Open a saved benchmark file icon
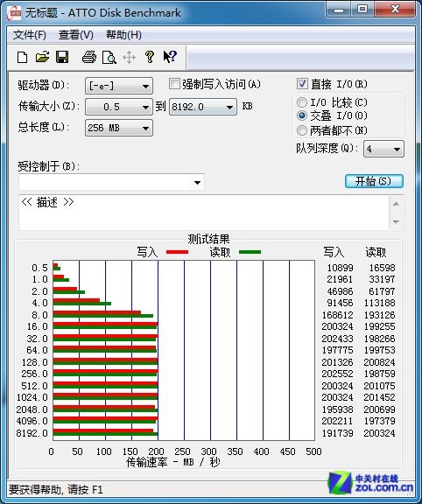Viewport: 422px width, 504px height. click(42, 57)
